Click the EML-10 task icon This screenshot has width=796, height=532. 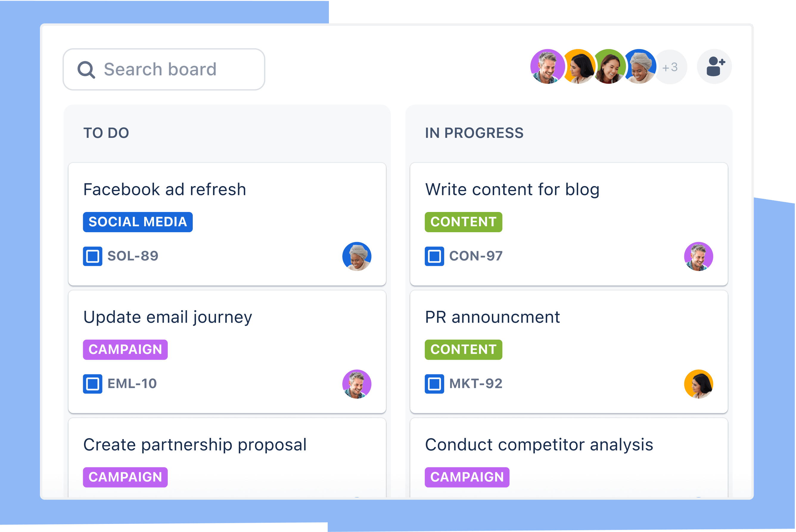pos(92,380)
